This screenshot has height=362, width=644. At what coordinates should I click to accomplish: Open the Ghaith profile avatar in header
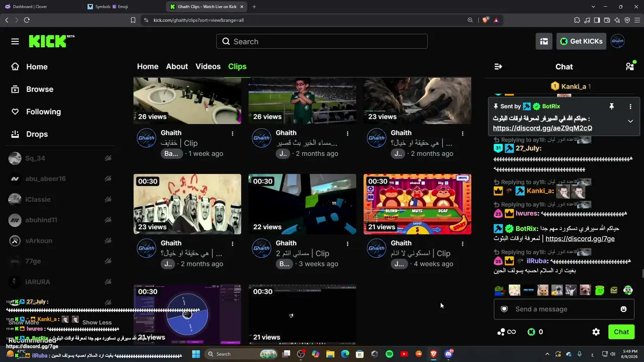click(x=617, y=42)
